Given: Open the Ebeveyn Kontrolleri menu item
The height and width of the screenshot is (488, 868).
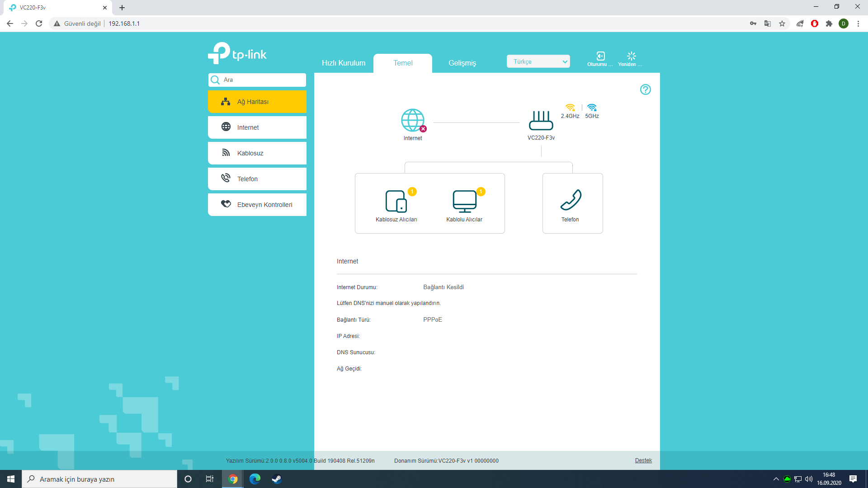Looking at the screenshot, I should pyautogui.click(x=257, y=205).
